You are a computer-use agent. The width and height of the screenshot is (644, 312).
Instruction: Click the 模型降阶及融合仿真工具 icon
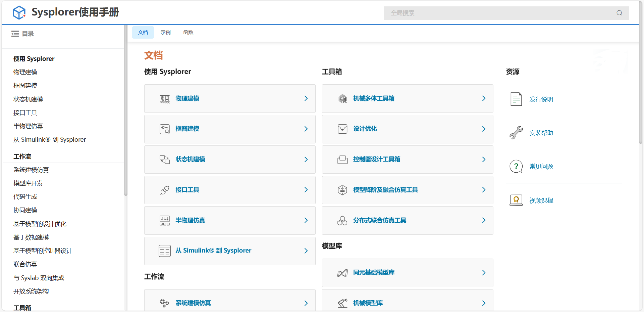pyautogui.click(x=342, y=190)
